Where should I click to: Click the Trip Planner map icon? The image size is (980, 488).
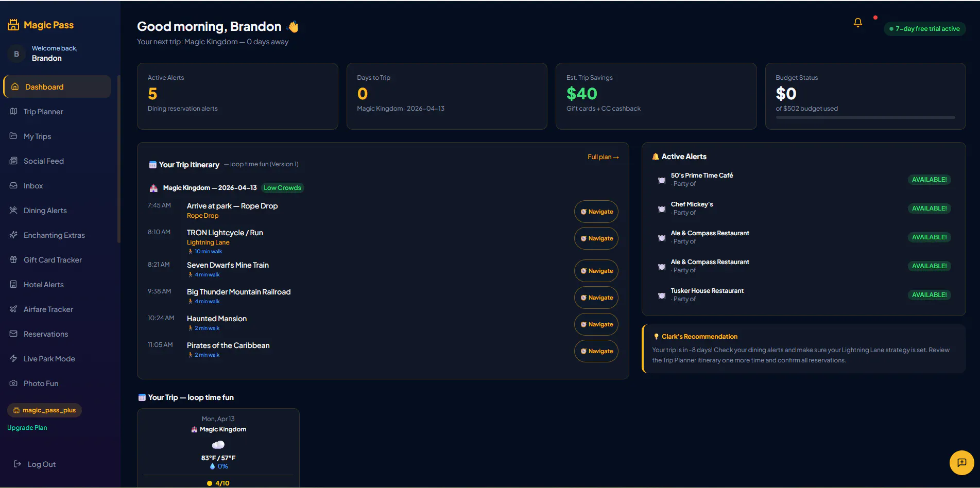pos(13,112)
